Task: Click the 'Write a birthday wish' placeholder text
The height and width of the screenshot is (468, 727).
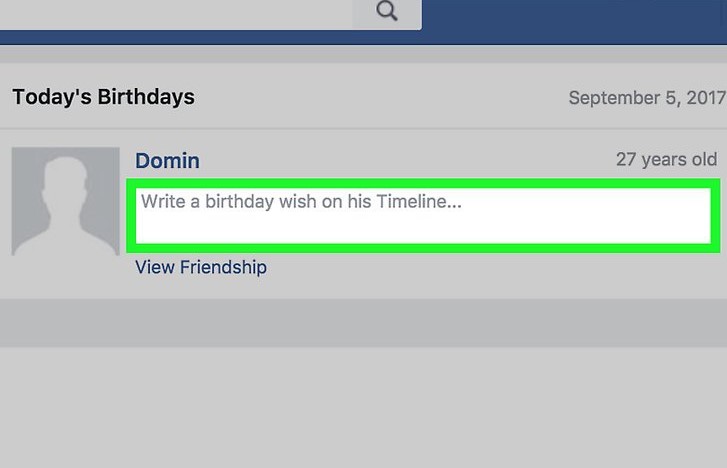Action: [x=301, y=201]
